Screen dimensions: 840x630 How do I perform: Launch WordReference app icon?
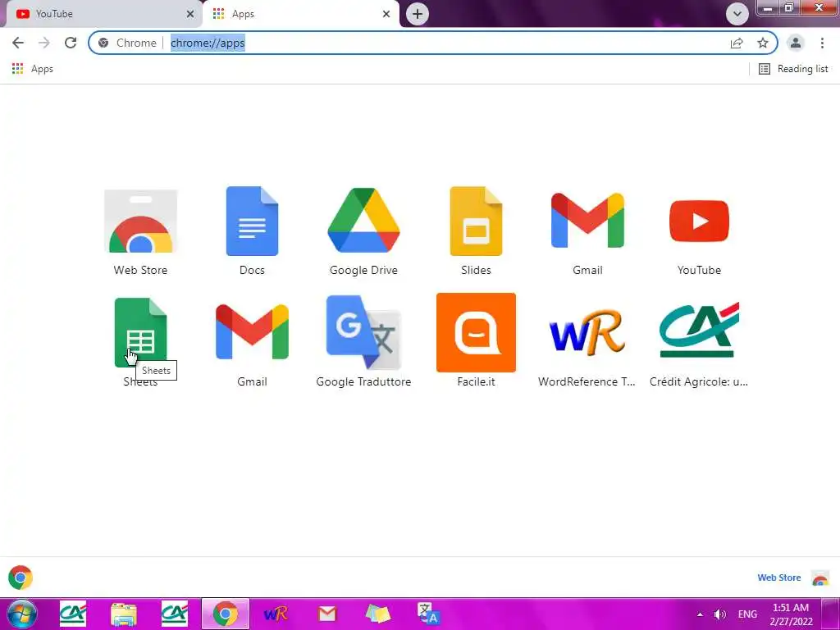pos(587,332)
